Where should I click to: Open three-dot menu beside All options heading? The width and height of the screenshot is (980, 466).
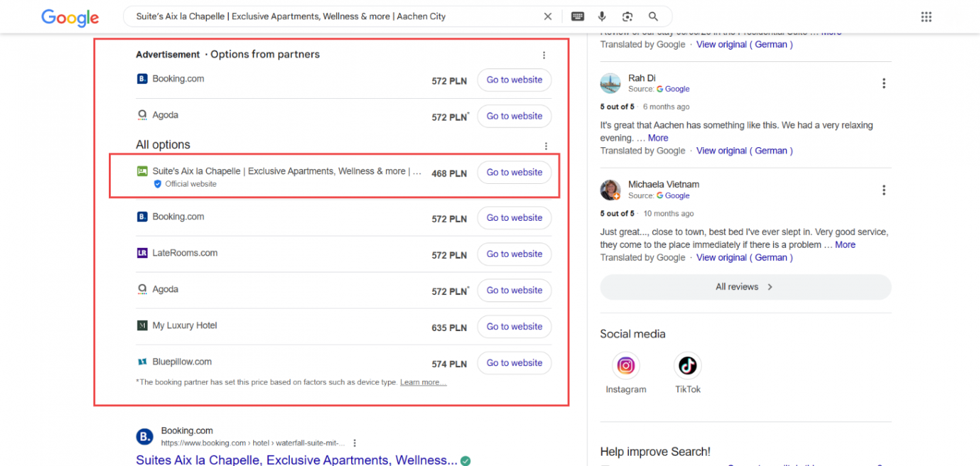[546, 146]
